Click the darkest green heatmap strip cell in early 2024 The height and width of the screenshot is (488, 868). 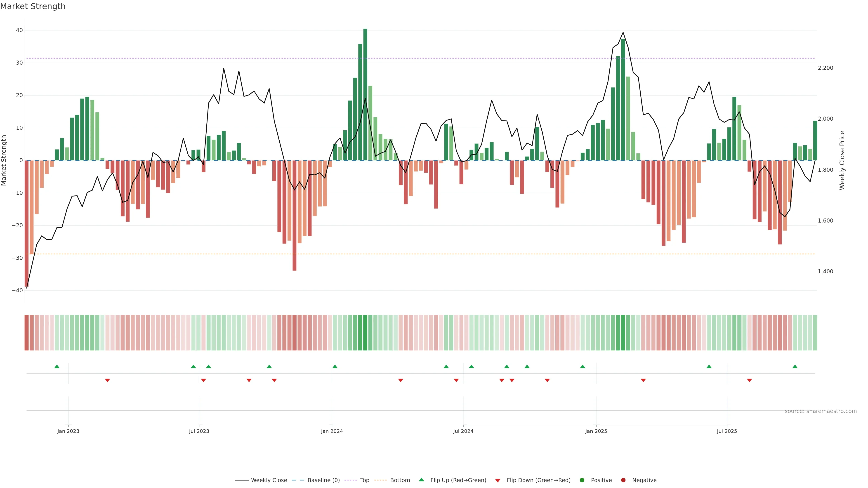[365, 333]
